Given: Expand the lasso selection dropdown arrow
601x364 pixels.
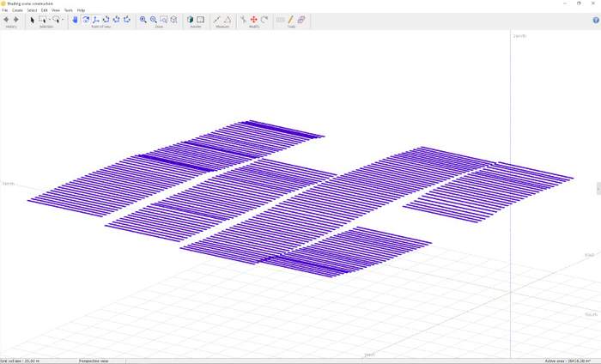Looking at the screenshot, I should point(64,20).
